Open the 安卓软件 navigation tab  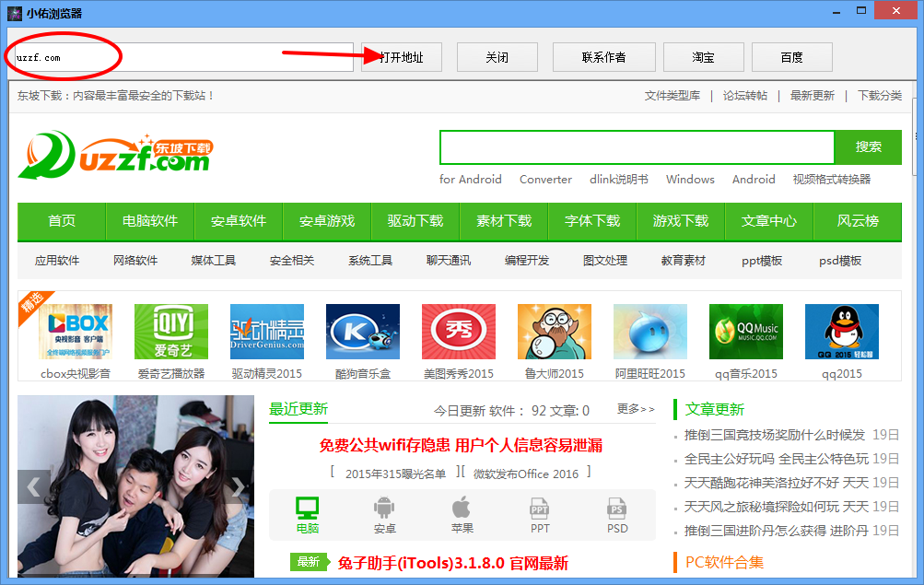click(x=239, y=221)
